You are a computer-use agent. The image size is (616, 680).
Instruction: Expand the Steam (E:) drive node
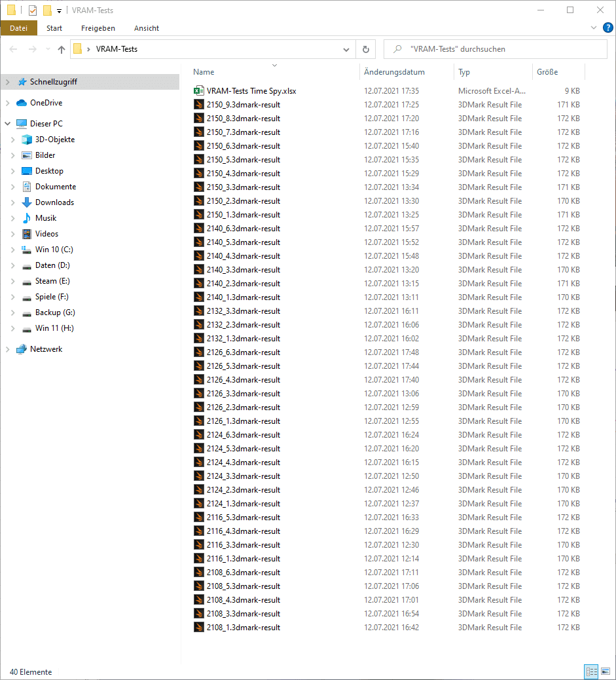pos(13,281)
